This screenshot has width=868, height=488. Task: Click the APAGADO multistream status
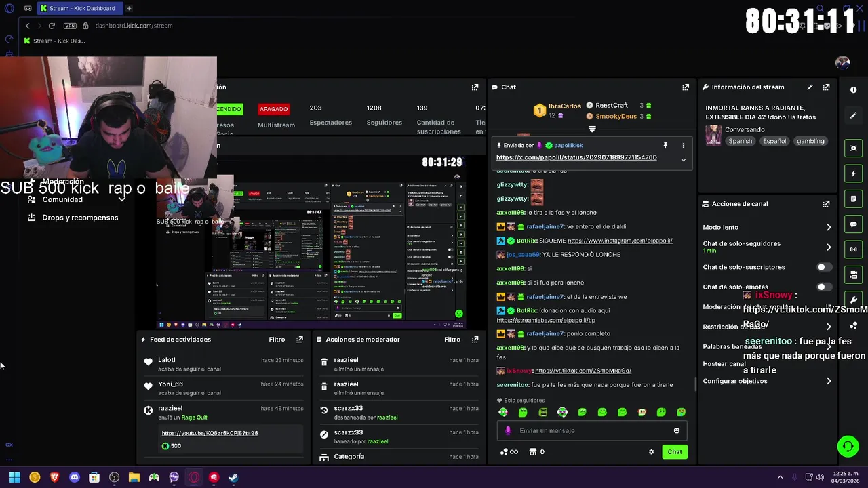coord(273,109)
